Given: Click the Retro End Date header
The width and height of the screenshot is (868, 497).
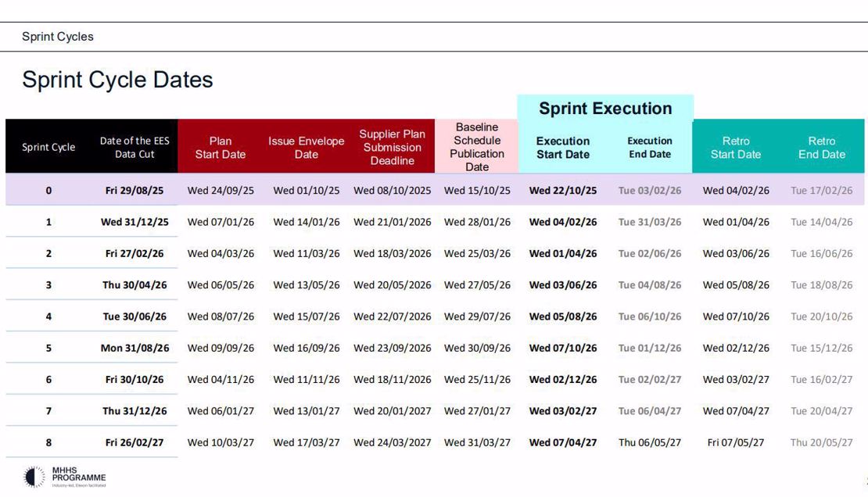Looking at the screenshot, I should point(822,147).
